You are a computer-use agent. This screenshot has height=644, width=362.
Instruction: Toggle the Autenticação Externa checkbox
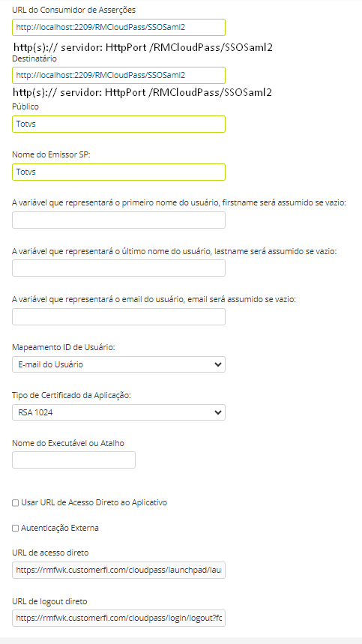tap(16, 529)
